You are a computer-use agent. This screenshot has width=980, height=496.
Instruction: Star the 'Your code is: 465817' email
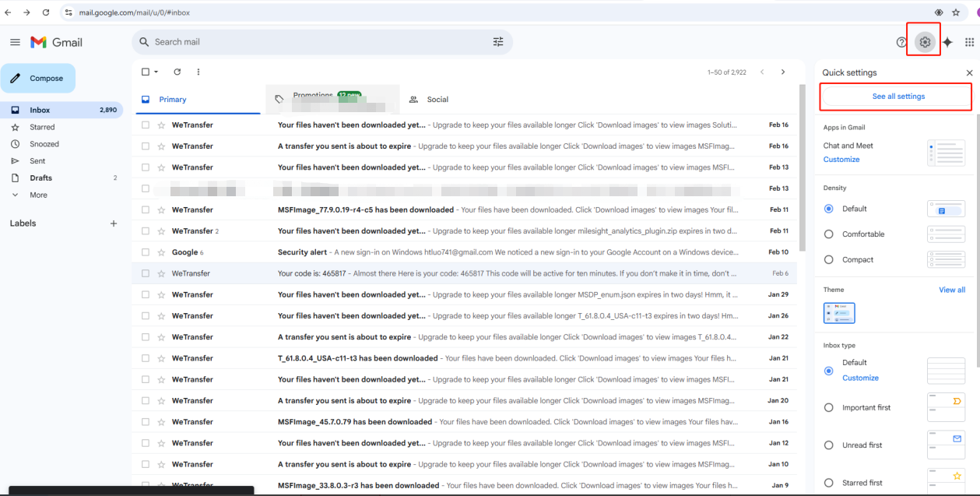point(161,273)
